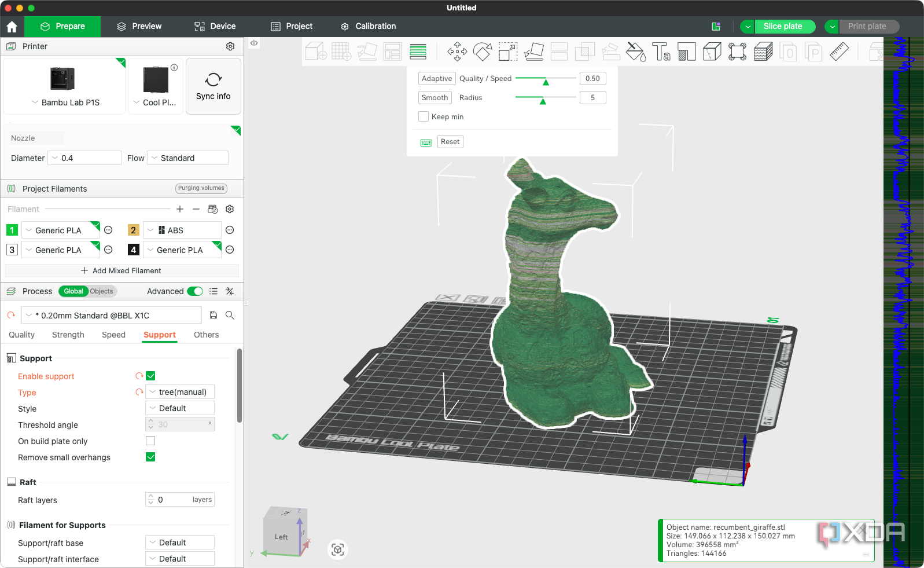Open the Others settings tab

[207, 335]
